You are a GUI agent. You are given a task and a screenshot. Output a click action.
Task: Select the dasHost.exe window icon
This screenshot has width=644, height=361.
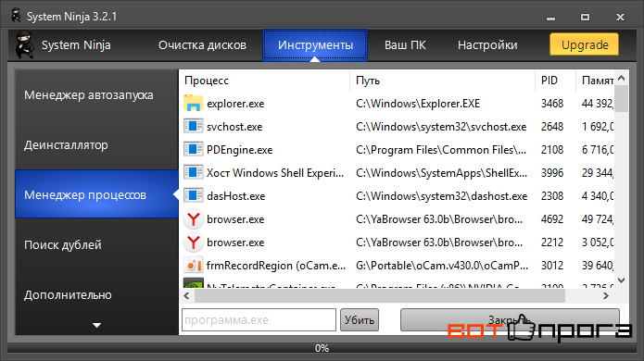point(193,195)
